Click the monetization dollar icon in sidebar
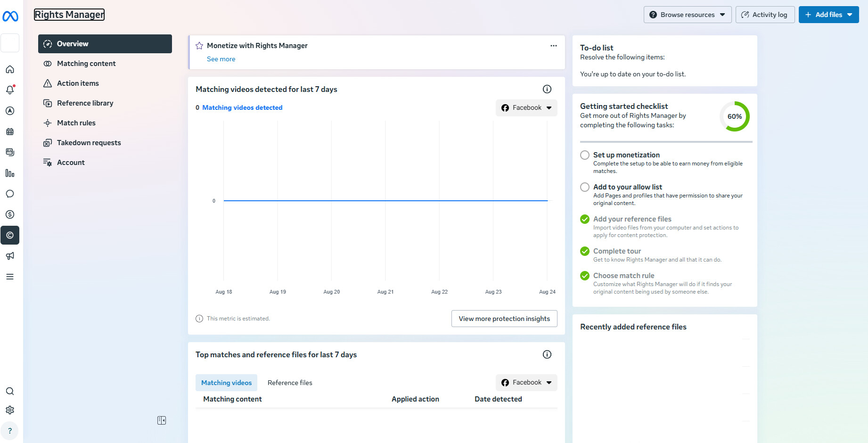This screenshot has width=868, height=443. (10, 214)
